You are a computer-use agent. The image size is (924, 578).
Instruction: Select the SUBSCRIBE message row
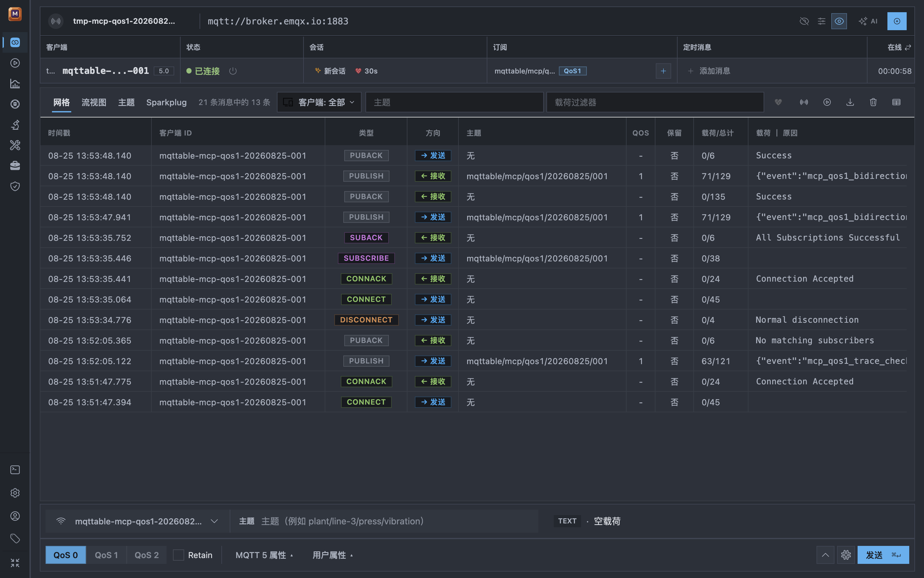pyautogui.click(x=474, y=258)
